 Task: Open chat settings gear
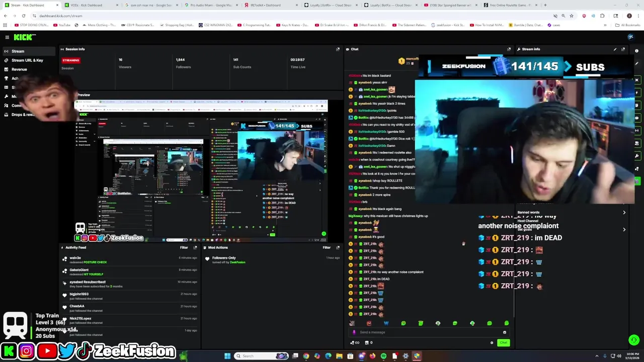click(x=492, y=343)
